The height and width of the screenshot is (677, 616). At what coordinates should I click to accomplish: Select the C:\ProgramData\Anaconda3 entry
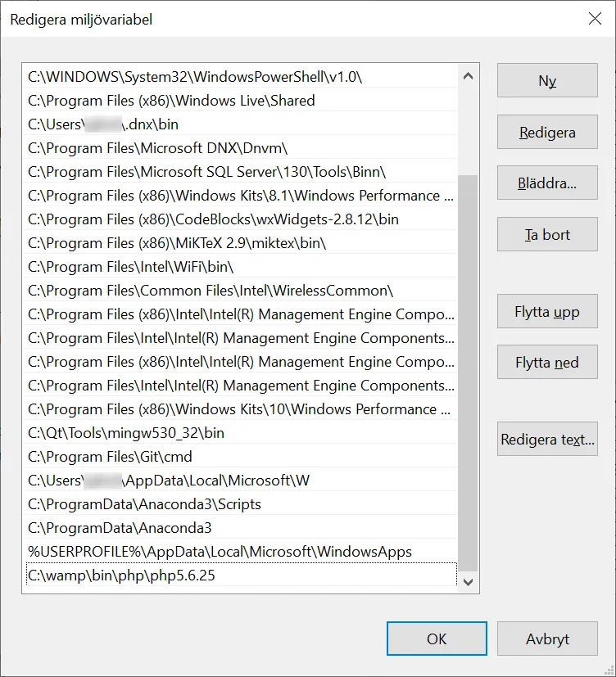pyautogui.click(x=240, y=528)
